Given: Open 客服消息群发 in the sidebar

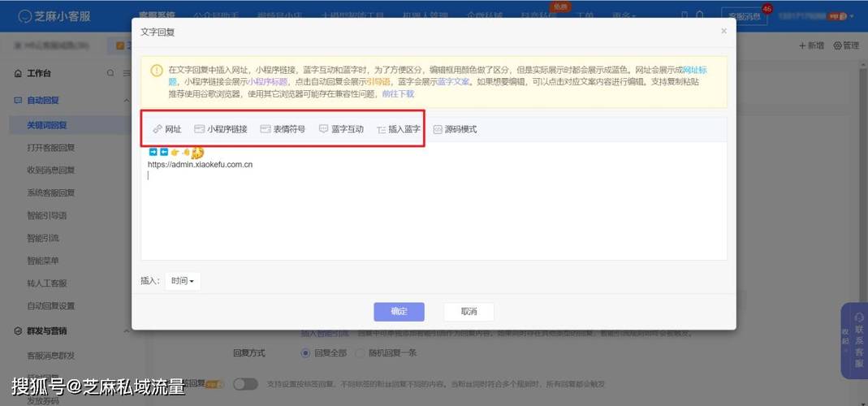Looking at the screenshot, I should (51, 355).
